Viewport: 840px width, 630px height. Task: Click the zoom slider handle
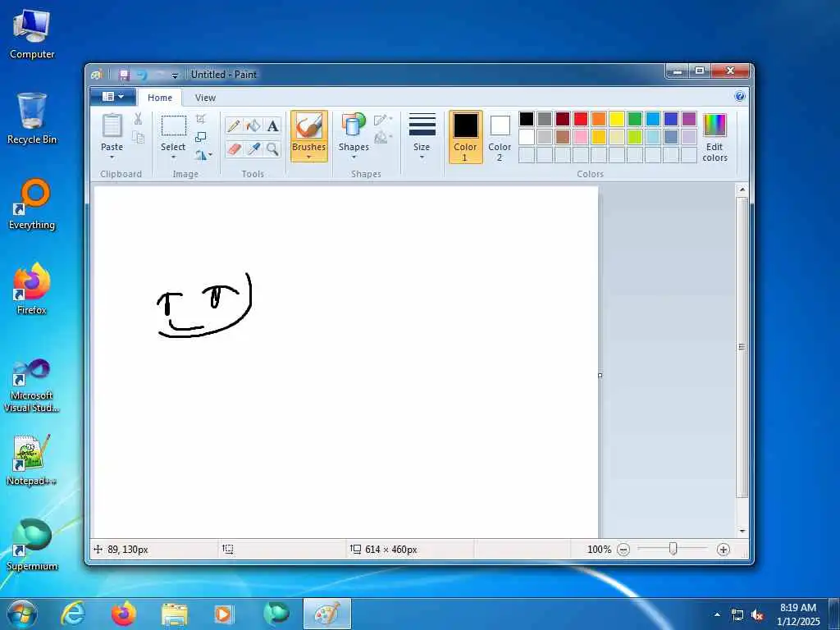(x=673, y=549)
